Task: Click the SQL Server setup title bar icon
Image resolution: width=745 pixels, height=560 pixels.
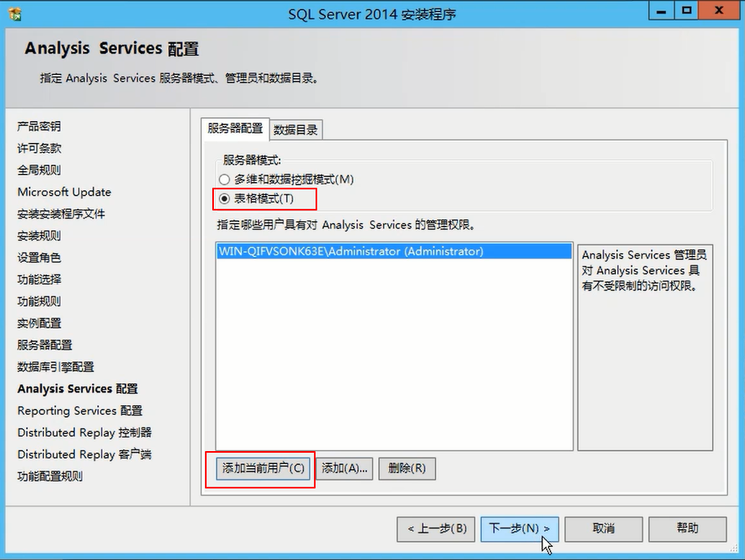Action: pyautogui.click(x=15, y=15)
